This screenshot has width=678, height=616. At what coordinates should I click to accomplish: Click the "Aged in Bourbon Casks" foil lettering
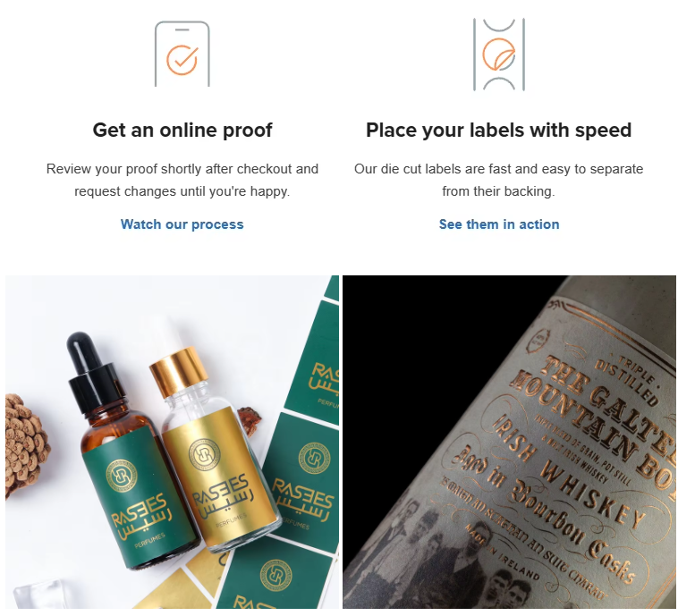pyautogui.click(x=544, y=515)
